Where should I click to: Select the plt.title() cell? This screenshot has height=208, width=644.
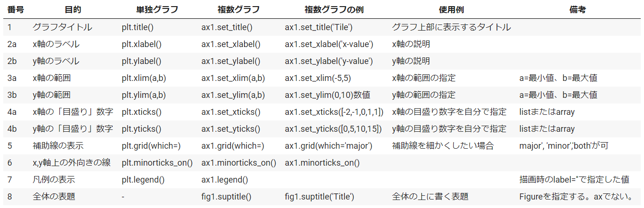(138, 27)
